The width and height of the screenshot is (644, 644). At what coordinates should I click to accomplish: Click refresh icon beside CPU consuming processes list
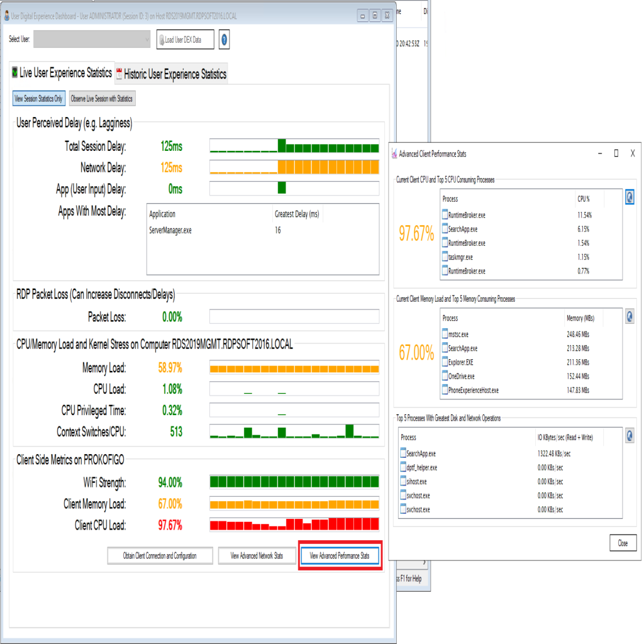click(x=629, y=197)
